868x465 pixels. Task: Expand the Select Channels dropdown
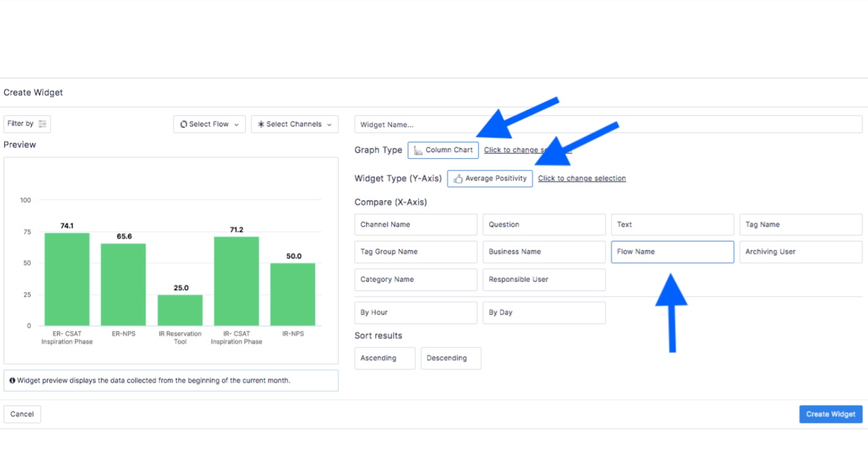point(294,124)
